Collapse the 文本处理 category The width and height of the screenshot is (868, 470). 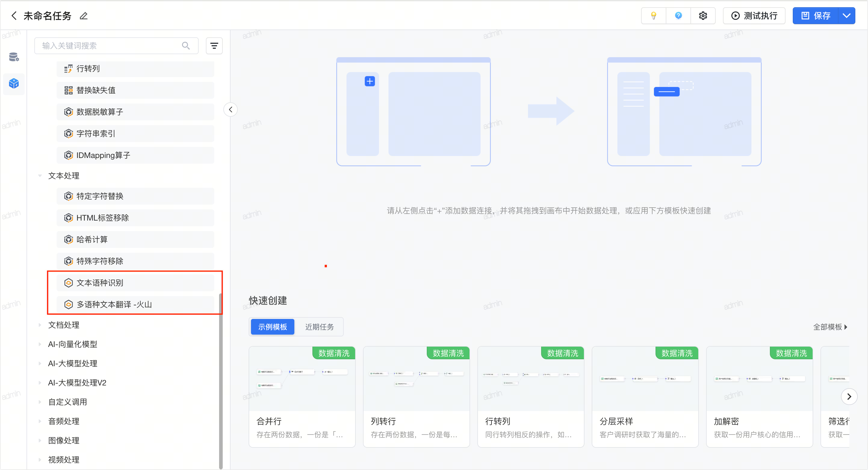tap(40, 175)
